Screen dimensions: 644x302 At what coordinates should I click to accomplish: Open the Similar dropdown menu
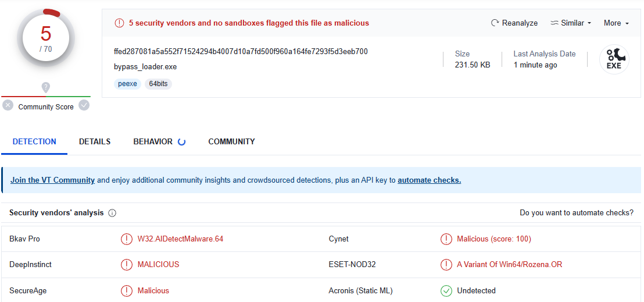(x=571, y=23)
